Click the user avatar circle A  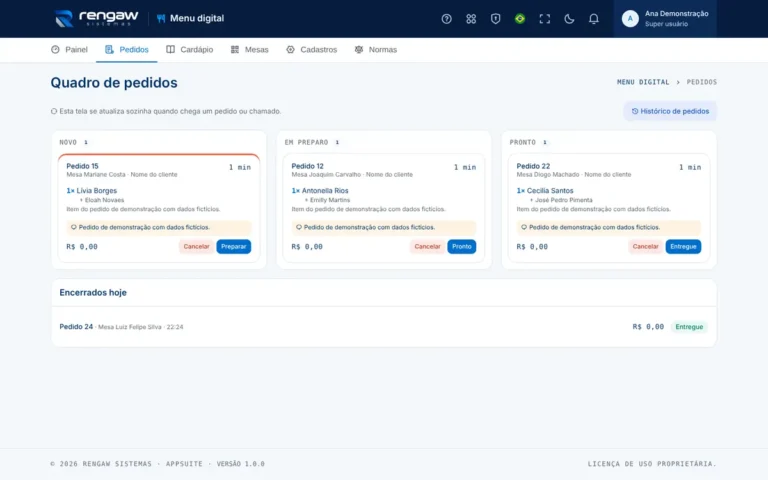pos(630,19)
